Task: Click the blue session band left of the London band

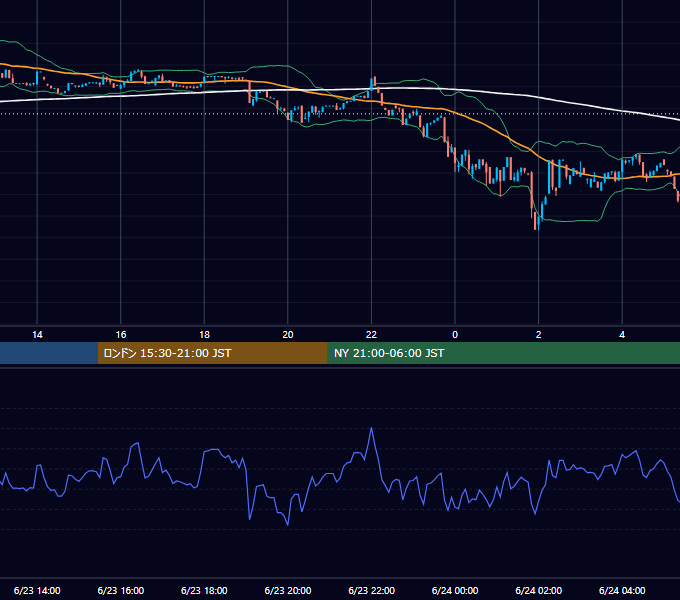Action: click(49, 353)
